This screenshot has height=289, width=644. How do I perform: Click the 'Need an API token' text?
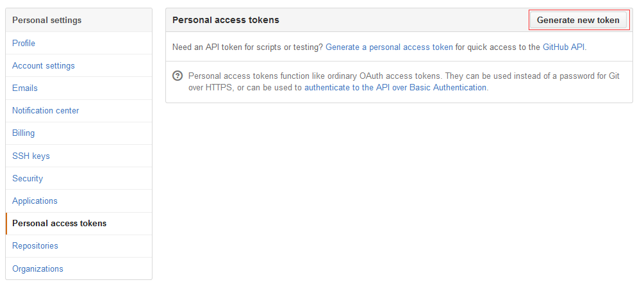point(248,47)
